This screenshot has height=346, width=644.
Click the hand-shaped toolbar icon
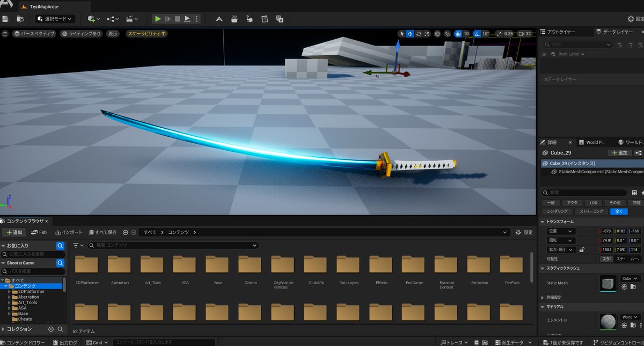(x=249, y=19)
